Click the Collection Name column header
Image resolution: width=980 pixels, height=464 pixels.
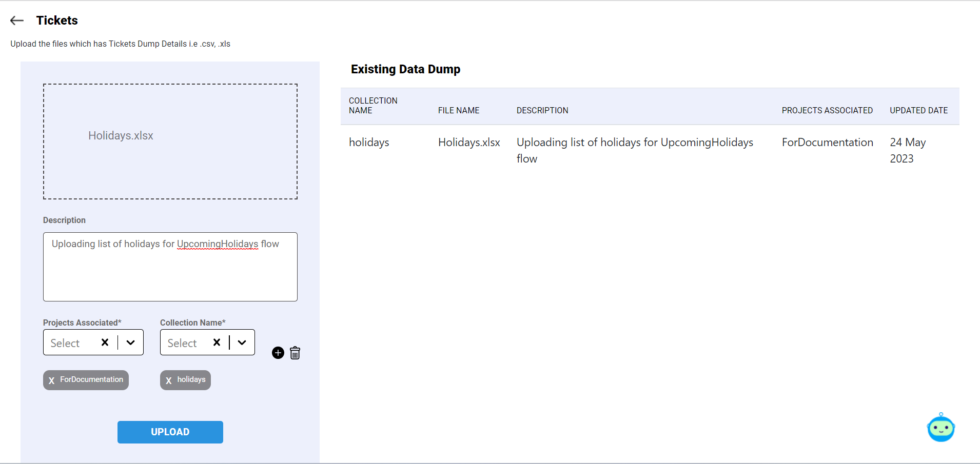pyautogui.click(x=373, y=106)
